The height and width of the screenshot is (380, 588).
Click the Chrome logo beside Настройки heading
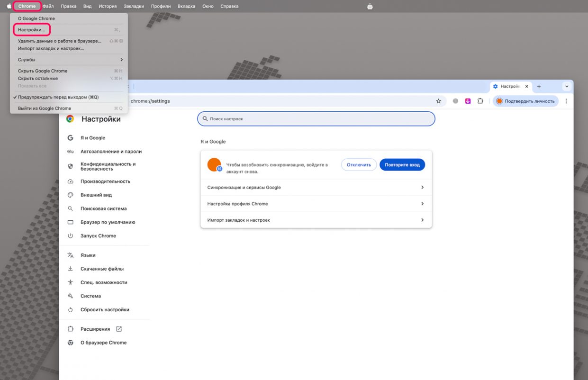[70, 119]
